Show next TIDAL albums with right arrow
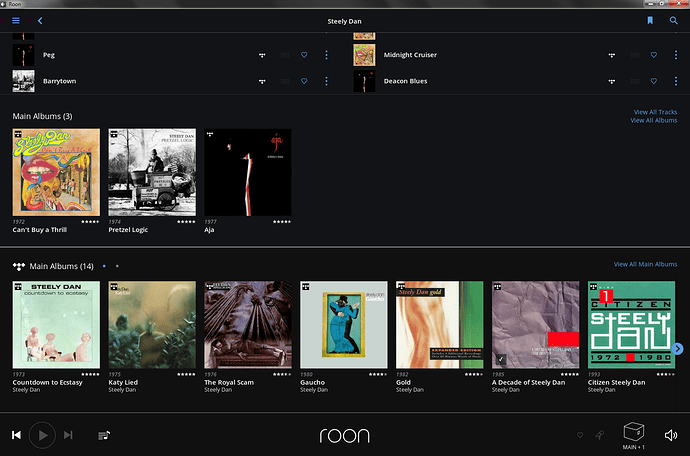The image size is (690, 456). coord(678,349)
